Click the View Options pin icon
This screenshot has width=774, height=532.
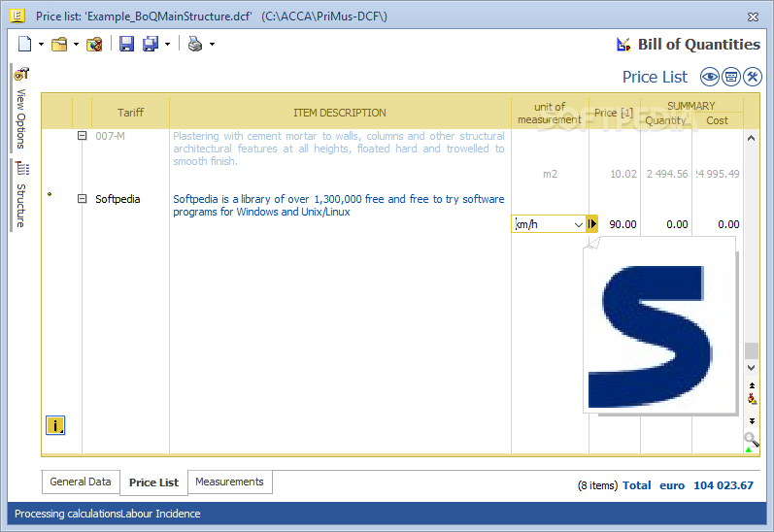pyautogui.click(x=21, y=74)
